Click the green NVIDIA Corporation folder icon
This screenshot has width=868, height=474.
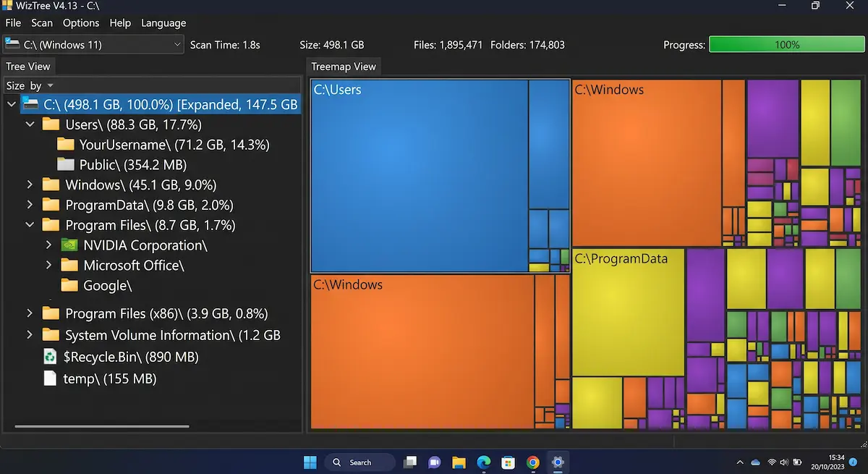[x=69, y=245]
